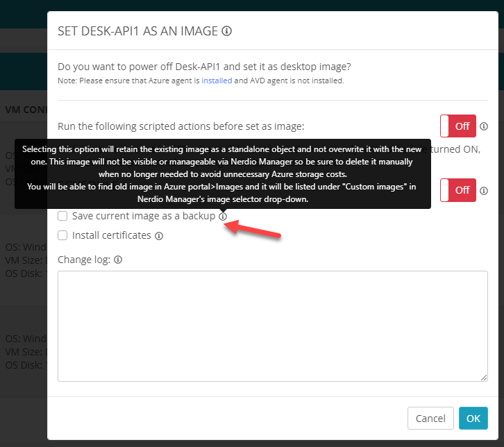Click the 'Change log:' label text

[85, 260]
